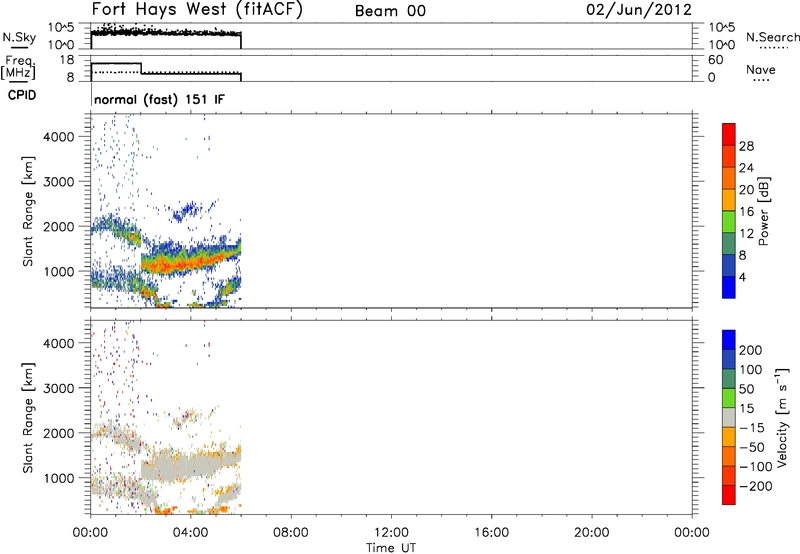Click the 'normal (fast) 151 IF' text
This screenshot has height=554, width=800.
pos(159,99)
